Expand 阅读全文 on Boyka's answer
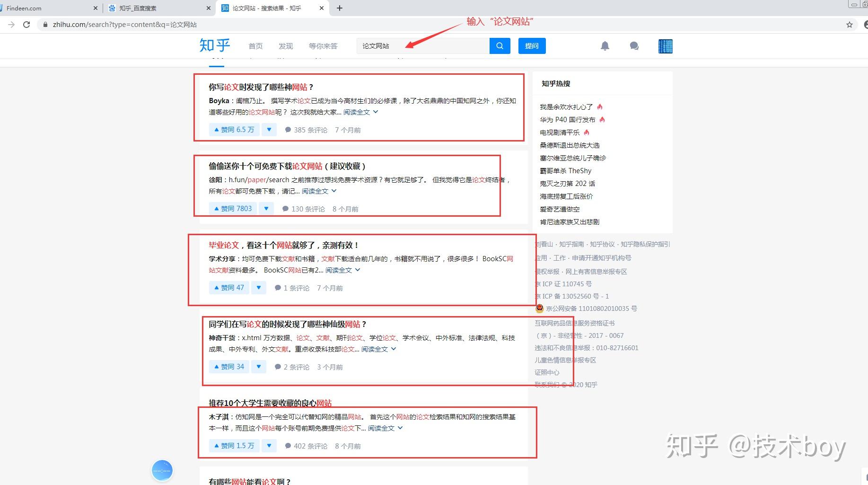868x485 pixels. [x=360, y=112]
